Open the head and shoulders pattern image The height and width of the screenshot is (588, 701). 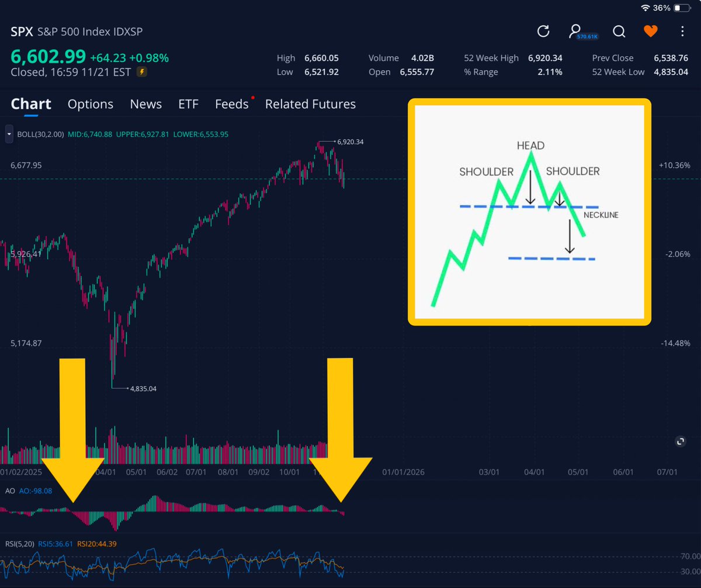(x=529, y=211)
